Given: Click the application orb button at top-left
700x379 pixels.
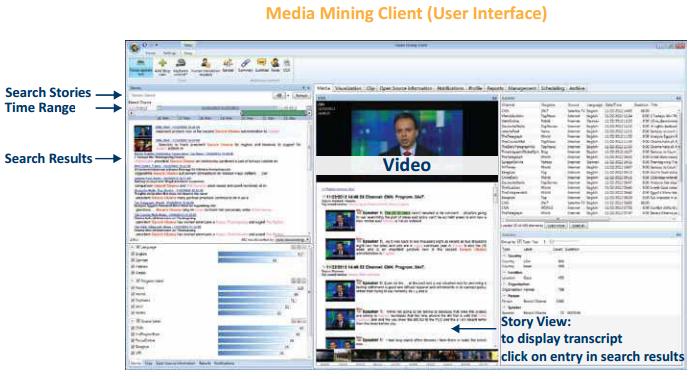Looking at the screenshot, I should 135,48.
